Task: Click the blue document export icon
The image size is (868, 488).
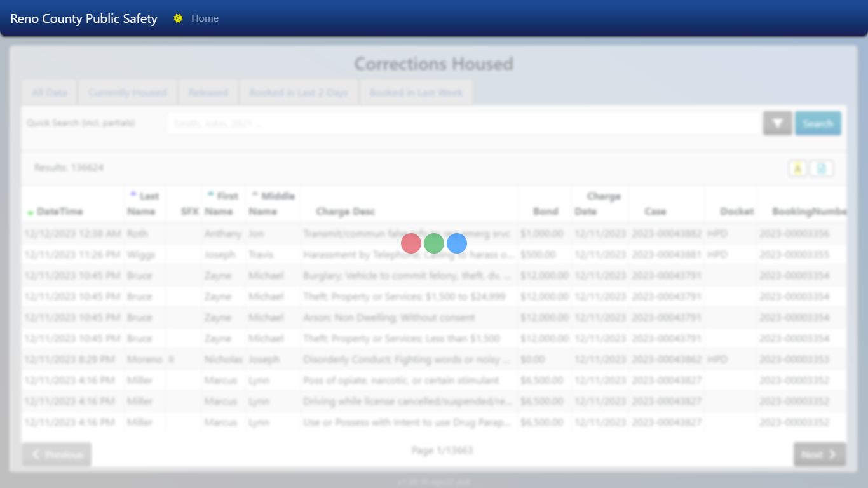Action: (822, 168)
